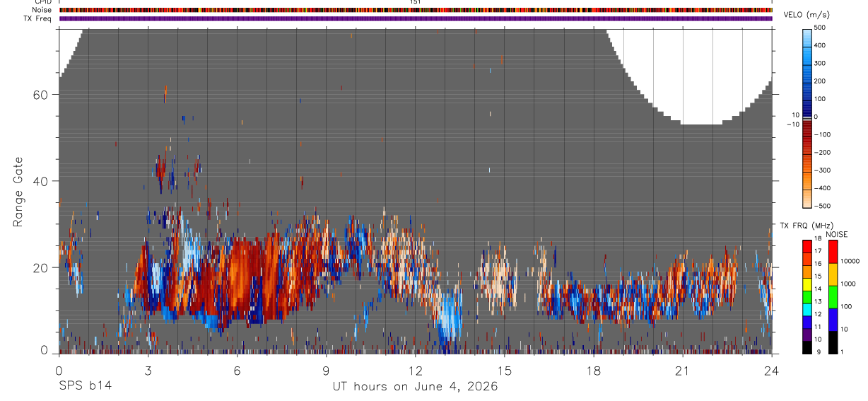Click the light blue top of velocity colorbar
868x401 pixels.
[x=807, y=39]
